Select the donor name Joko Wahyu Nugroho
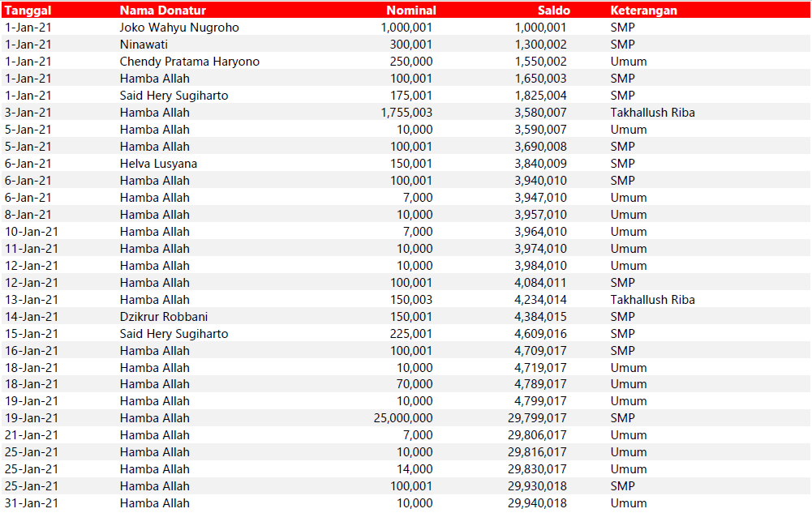The height and width of the screenshot is (513, 812). 179,28
